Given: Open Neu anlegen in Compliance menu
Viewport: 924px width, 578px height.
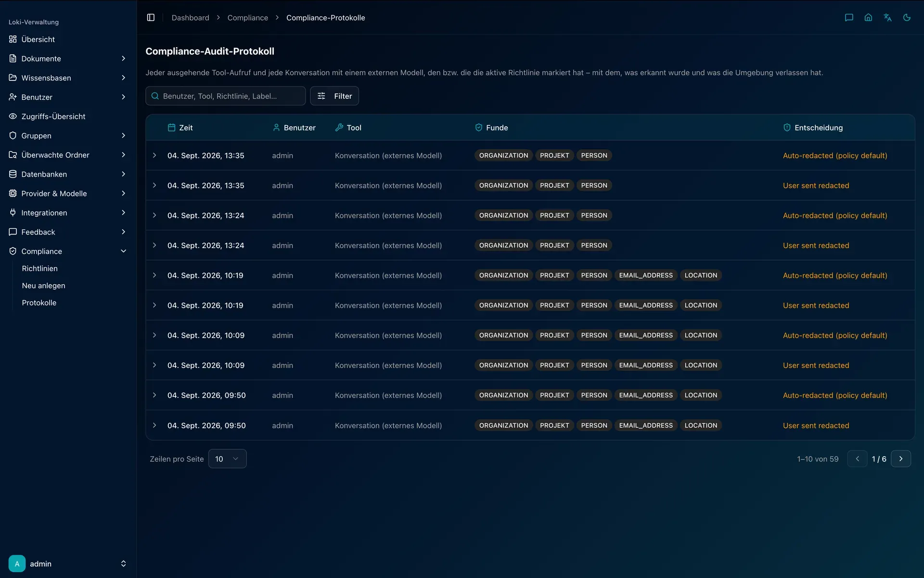Looking at the screenshot, I should pos(43,286).
